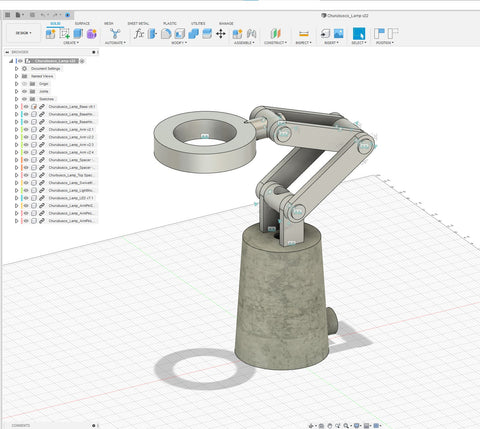Select the Insert Derive icon
Viewport: 480px width, 429px height.
click(325, 33)
